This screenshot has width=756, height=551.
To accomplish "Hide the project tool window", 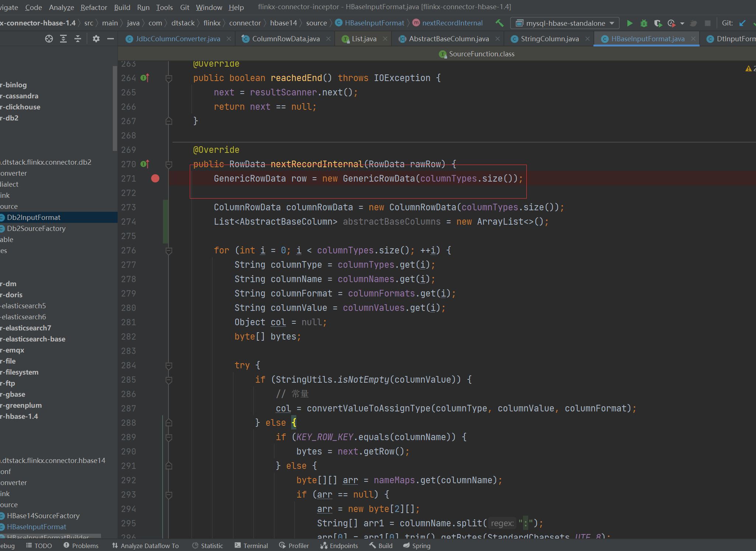I will 110,38.
